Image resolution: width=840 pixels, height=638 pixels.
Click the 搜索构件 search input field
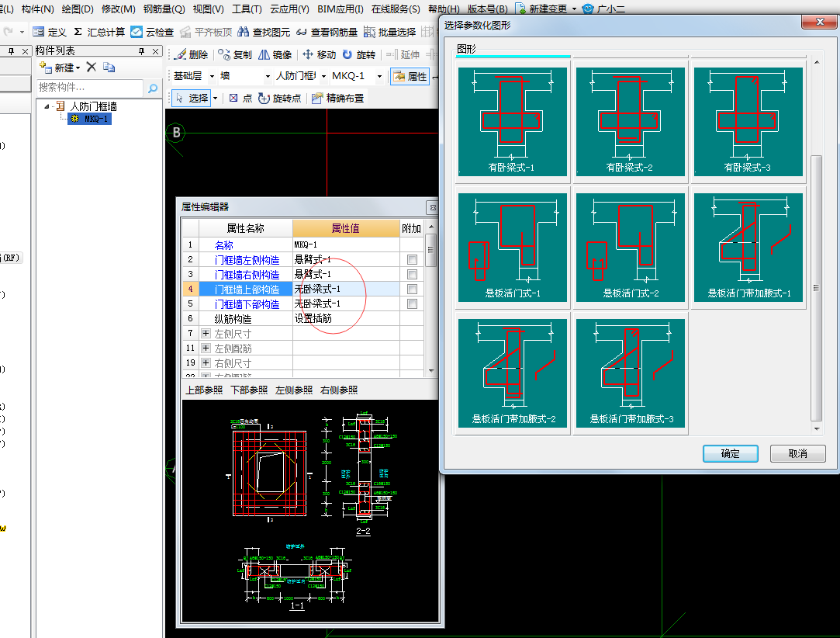coord(90,88)
